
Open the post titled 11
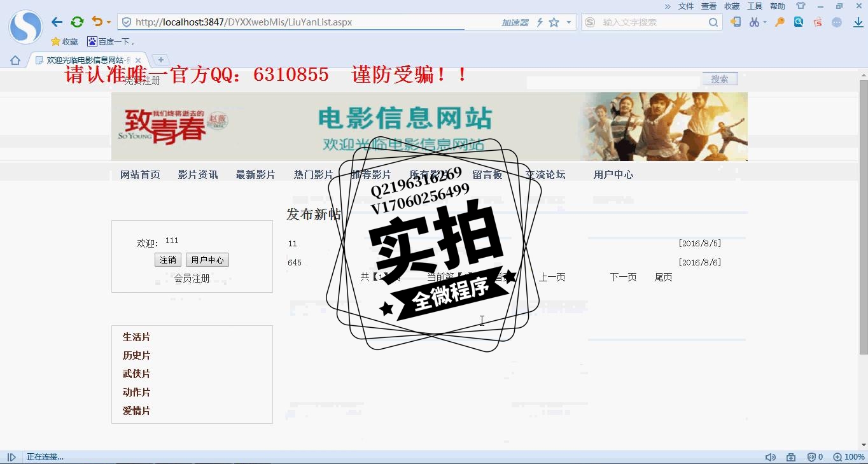coord(293,244)
